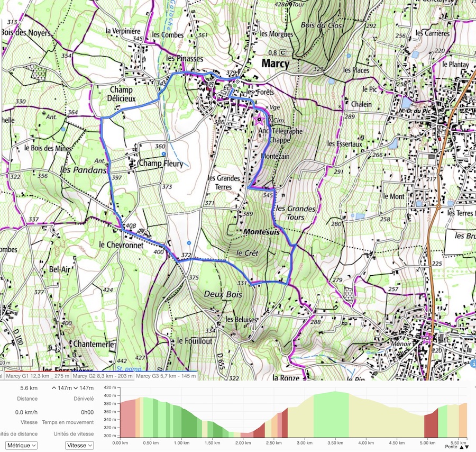Image resolution: width=476 pixels, height=452 pixels.
Task: Click the Unités de vitesse label
Action: tap(74, 434)
